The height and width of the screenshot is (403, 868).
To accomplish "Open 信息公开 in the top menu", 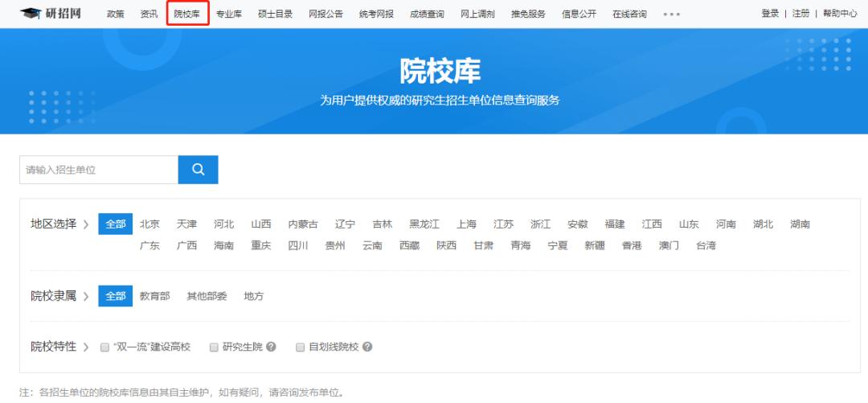I will click(x=579, y=14).
